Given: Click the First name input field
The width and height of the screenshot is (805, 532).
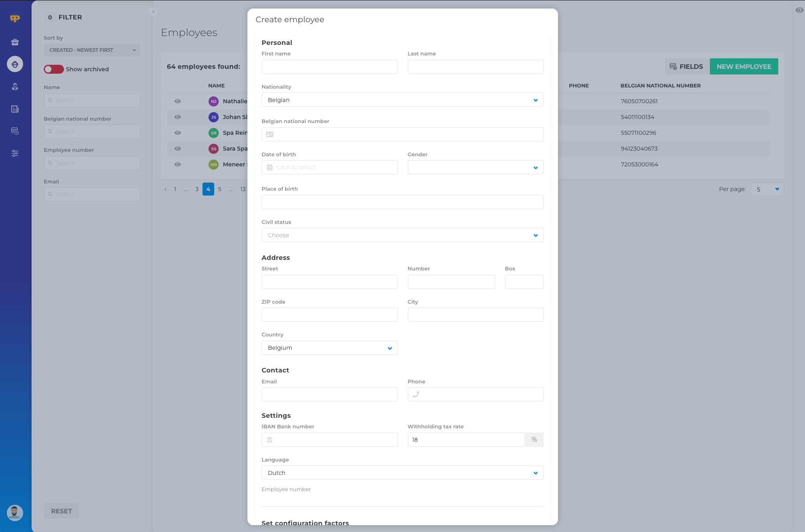Looking at the screenshot, I should click(x=330, y=67).
